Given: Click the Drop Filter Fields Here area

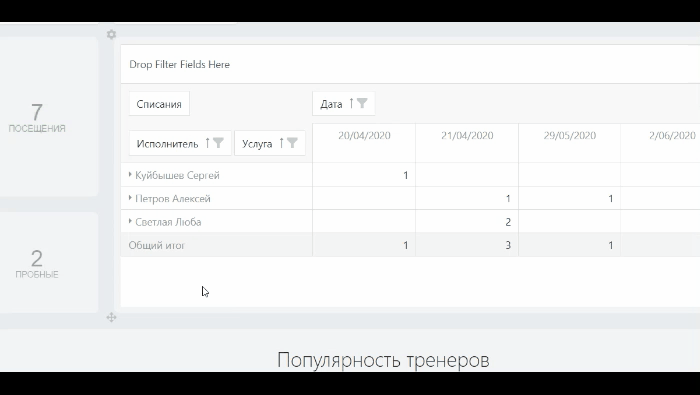Looking at the screenshot, I should (410, 64).
